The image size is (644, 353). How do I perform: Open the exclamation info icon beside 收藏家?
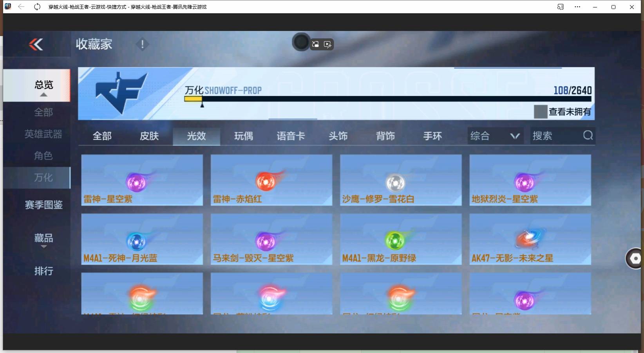[142, 44]
